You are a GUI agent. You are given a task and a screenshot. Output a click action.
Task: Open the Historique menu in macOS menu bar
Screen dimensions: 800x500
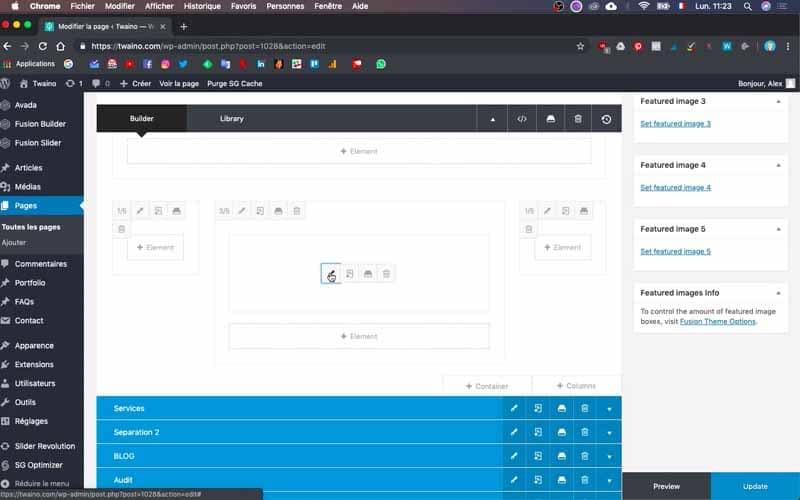coord(202,6)
